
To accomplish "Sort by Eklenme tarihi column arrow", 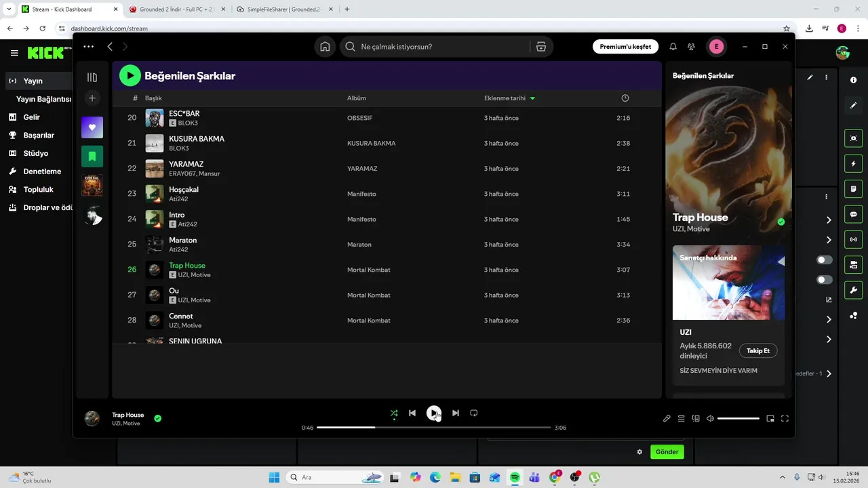I will 532,98.
